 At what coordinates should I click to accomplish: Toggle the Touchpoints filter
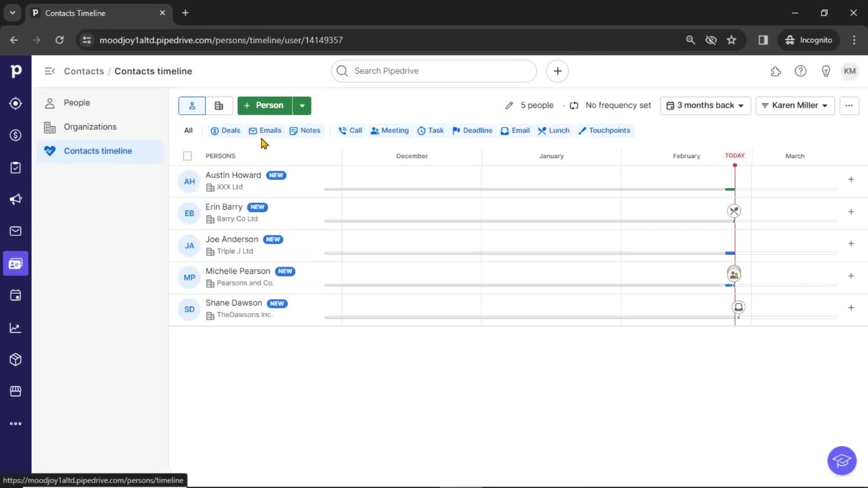click(604, 131)
